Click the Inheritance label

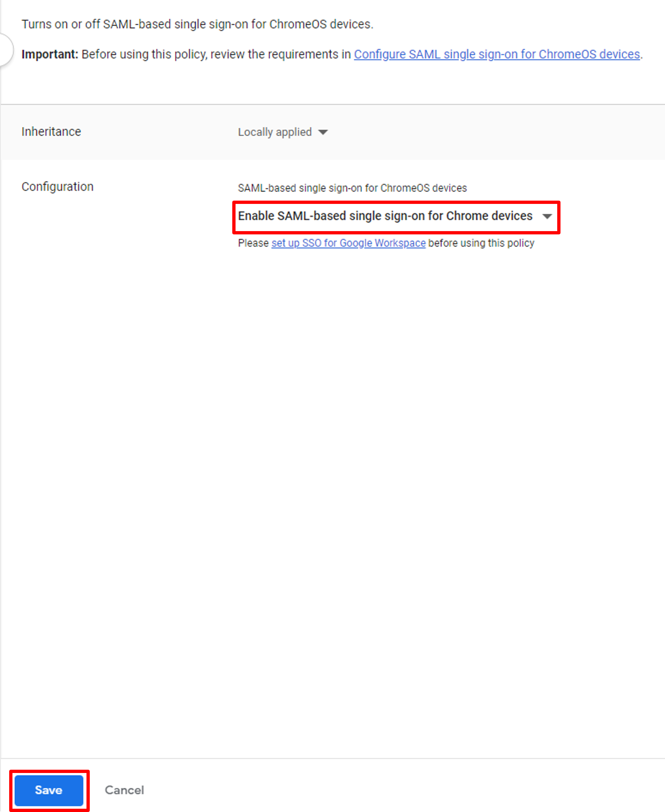coord(51,131)
